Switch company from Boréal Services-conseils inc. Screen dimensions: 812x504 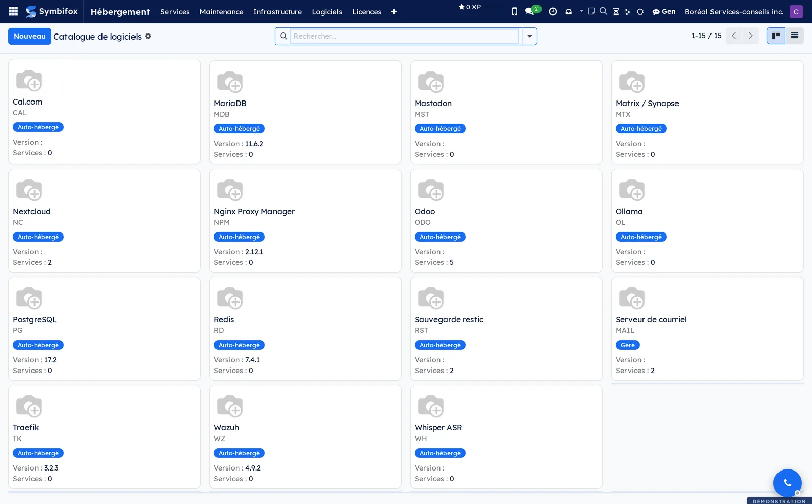pos(733,11)
